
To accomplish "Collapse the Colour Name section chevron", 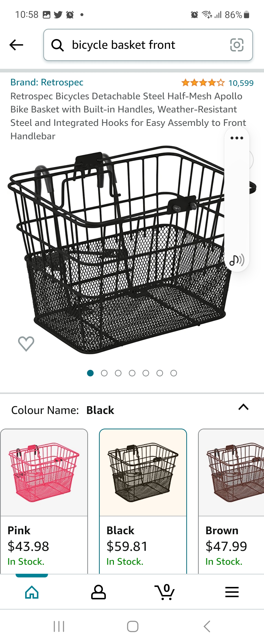I will click(243, 407).
